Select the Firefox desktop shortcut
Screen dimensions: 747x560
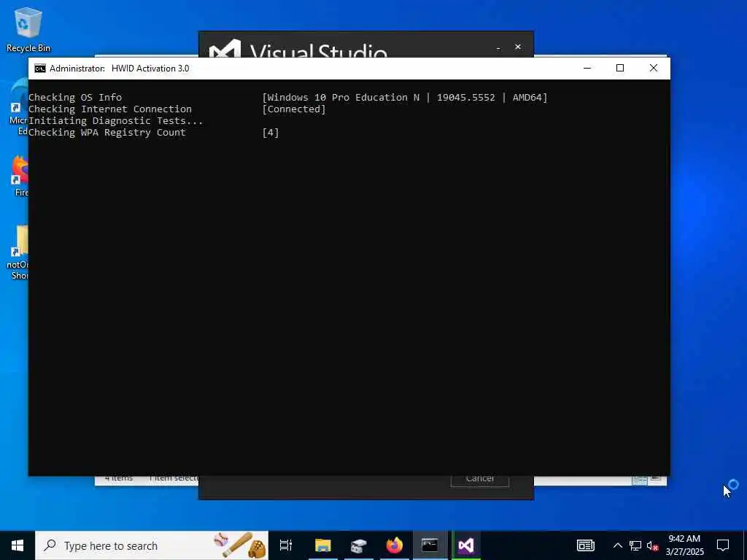pos(20,175)
